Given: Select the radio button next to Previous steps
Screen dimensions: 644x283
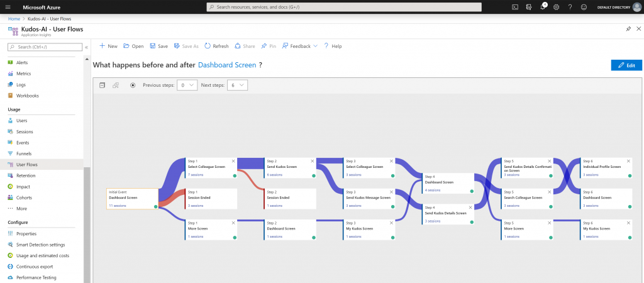Looking at the screenshot, I should (133, 85).
